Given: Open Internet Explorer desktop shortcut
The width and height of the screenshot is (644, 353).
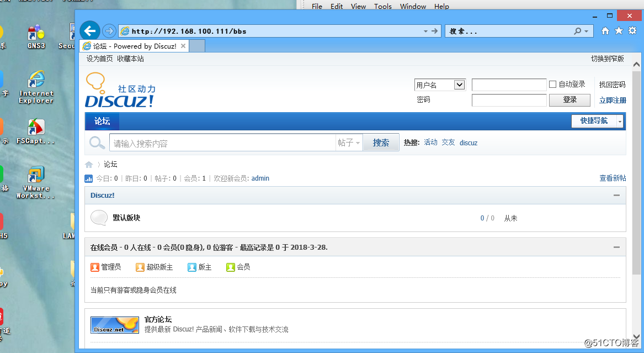Looking at the screenshot, I should pyautogui.click(x=36, y=87).
